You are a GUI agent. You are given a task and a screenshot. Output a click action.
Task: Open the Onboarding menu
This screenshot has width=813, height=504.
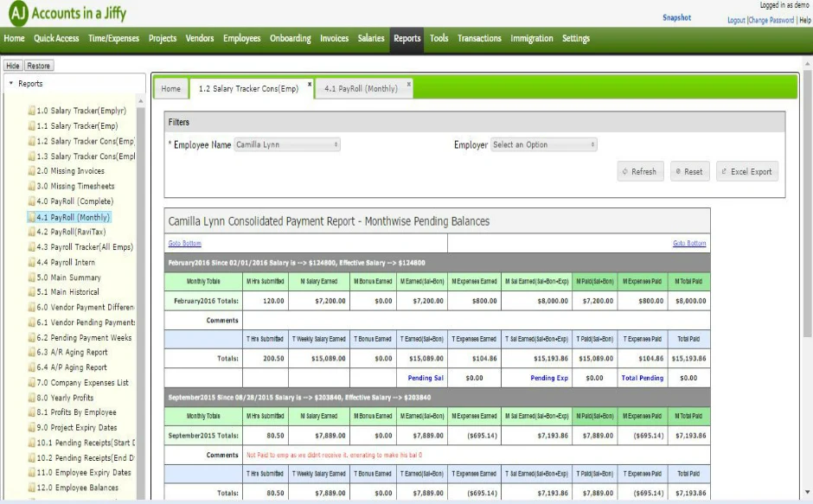point(291,38)
